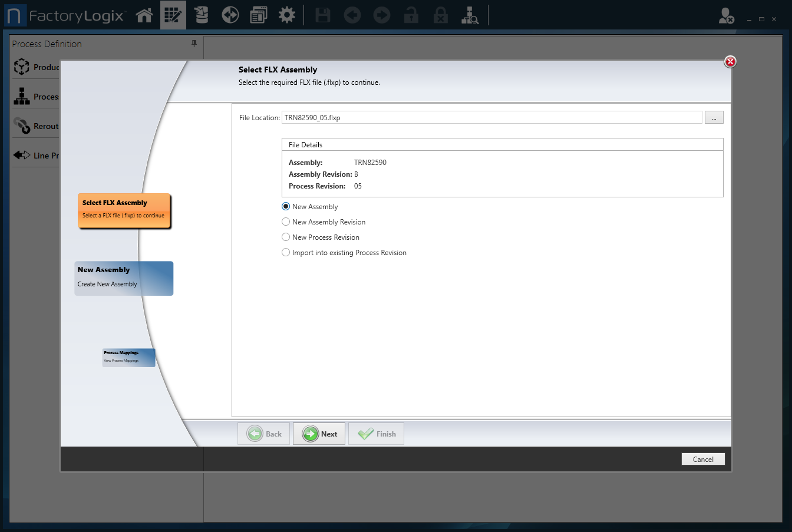Click inside the File Location field
This screenshot has height=532, width=792.
(x=491, y=118)
